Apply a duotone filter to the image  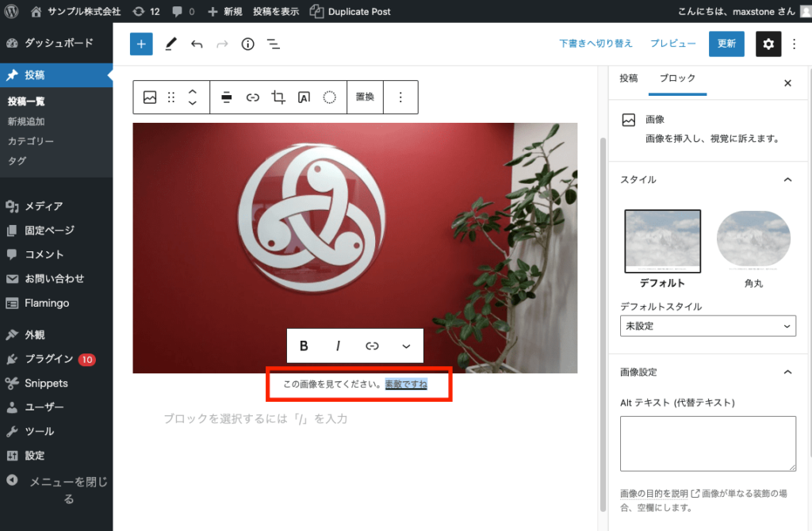click(x=329, y=97)
